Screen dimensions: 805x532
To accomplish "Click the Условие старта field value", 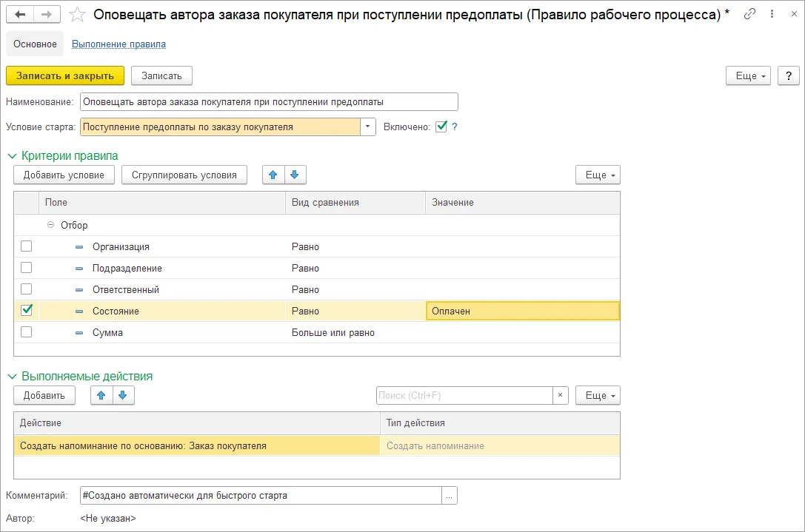I will click(220, 127).
